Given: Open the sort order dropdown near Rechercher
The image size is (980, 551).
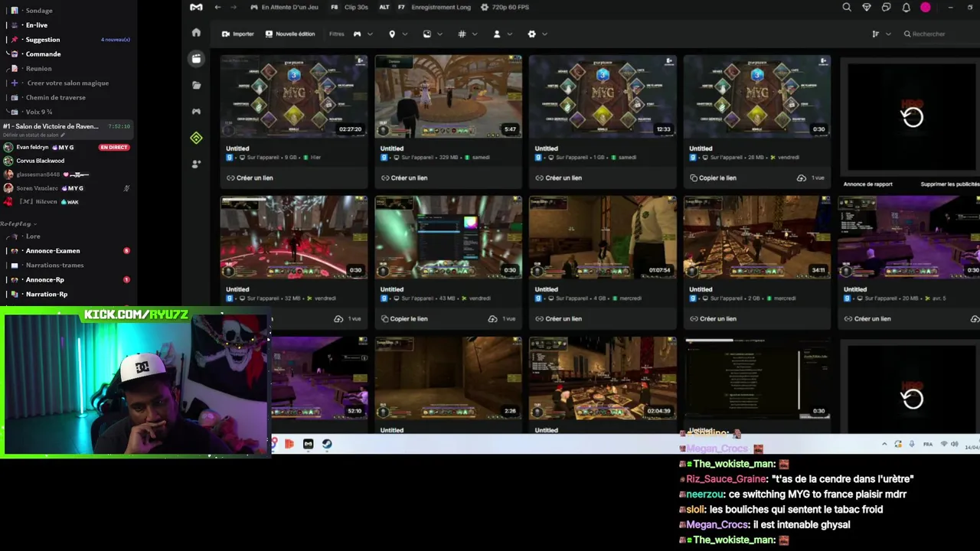Looking at the screenshot, I should [881, 34].
